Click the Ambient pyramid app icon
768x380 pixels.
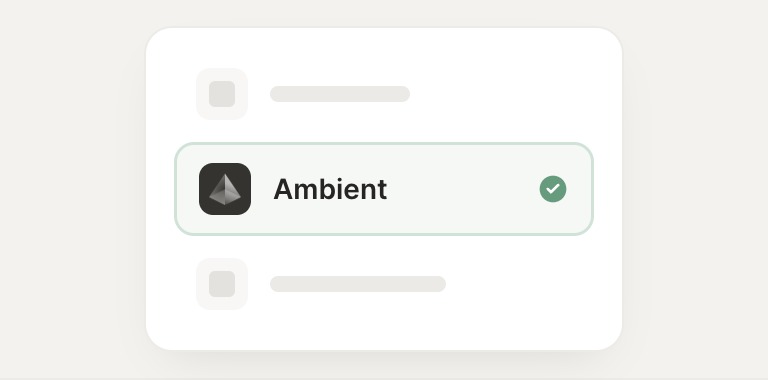tap(225, 189)
